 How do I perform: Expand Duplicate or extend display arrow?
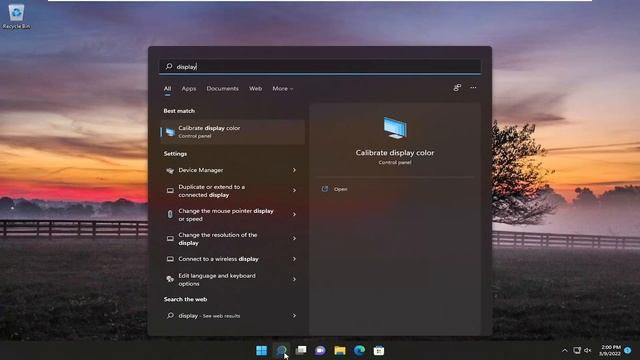pos(294,190)
